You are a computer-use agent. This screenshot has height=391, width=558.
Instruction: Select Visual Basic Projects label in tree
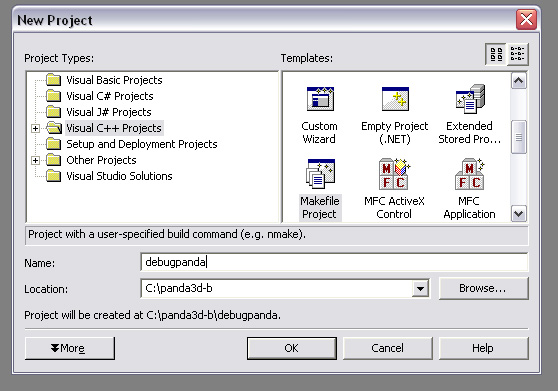coord(114,80)
